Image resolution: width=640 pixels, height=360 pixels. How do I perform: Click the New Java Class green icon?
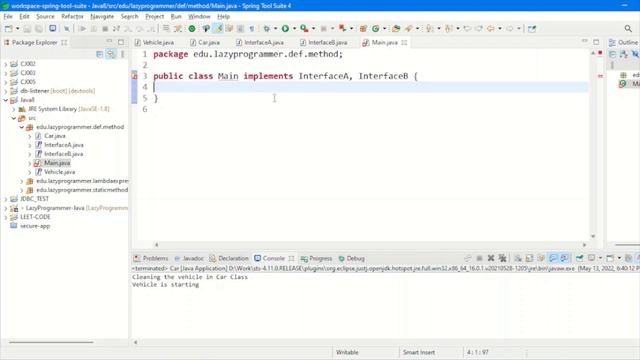pos(376,29)
